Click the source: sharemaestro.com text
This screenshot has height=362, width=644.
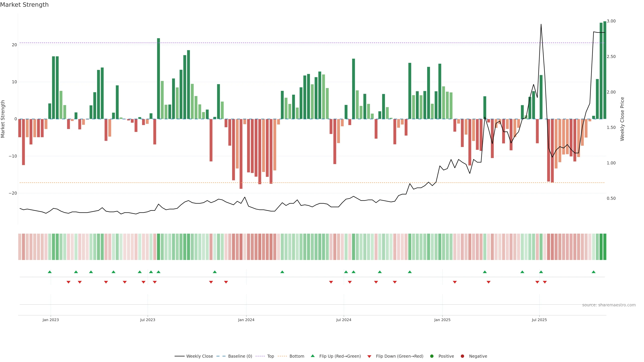tap(609, 305)
